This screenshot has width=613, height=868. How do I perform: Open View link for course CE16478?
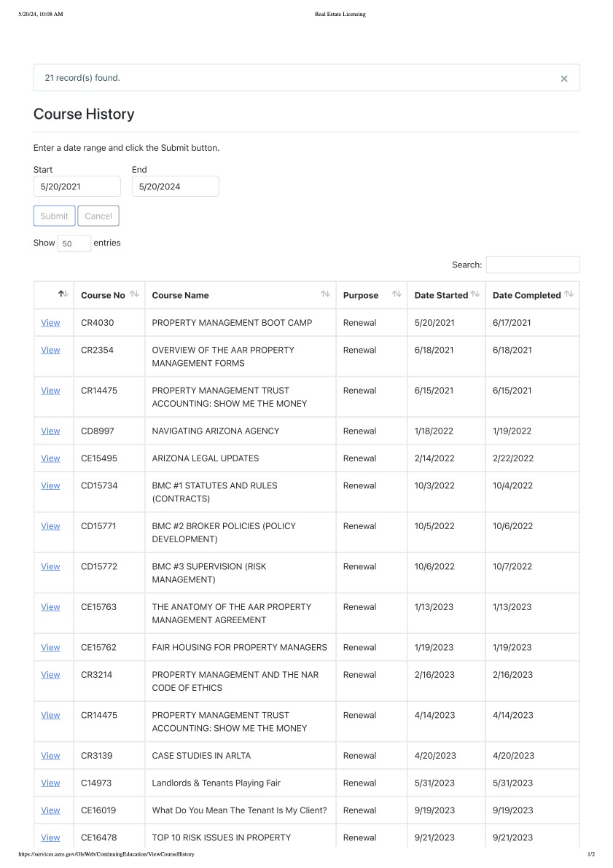50,837
